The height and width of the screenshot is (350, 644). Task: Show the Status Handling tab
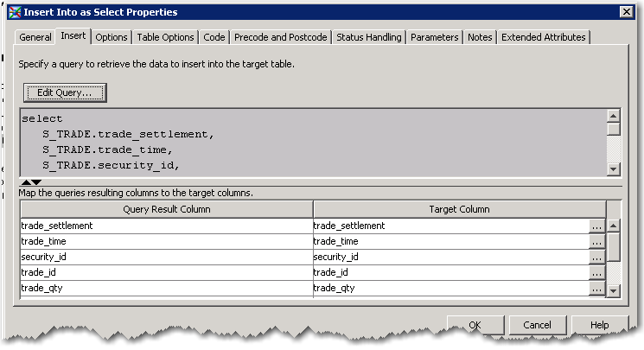point(369,37)
